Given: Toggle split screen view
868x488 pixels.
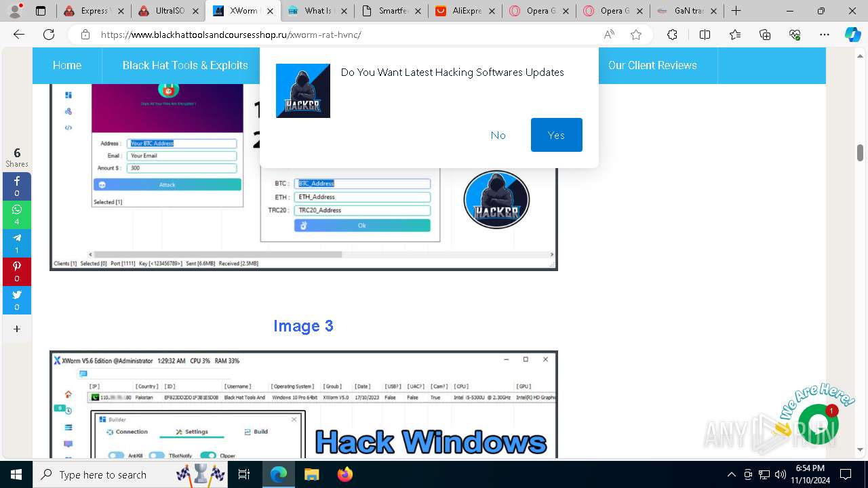Looking at the screenshot, I should [x=705, y=35].
